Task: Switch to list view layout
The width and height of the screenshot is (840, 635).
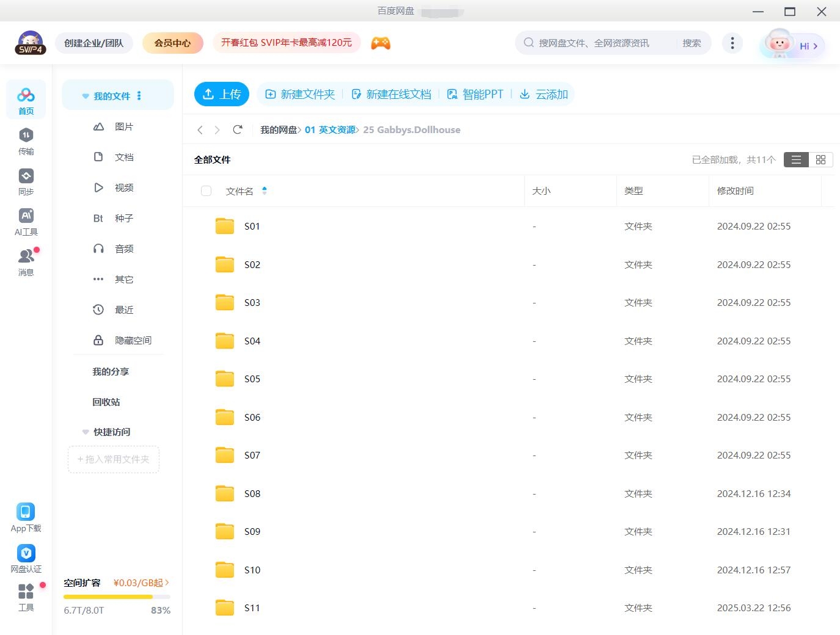Action: pyautogui.click(x=796, y=159)
